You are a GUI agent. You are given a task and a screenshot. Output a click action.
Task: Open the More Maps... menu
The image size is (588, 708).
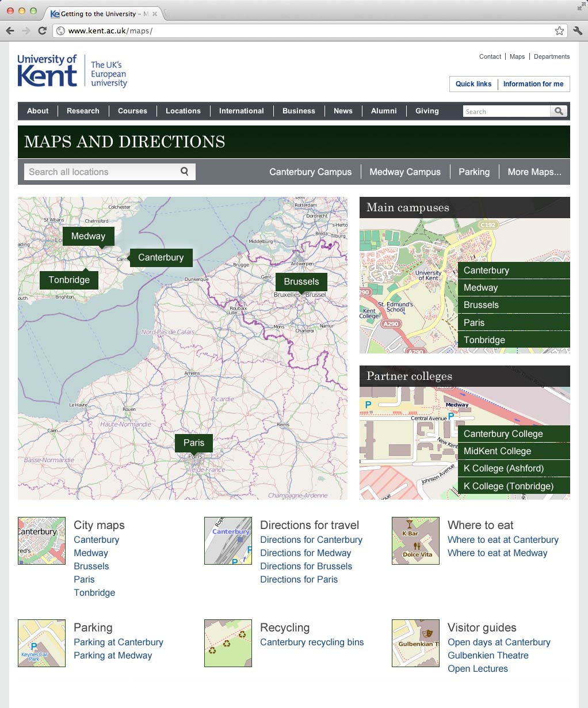click(534, 172)
